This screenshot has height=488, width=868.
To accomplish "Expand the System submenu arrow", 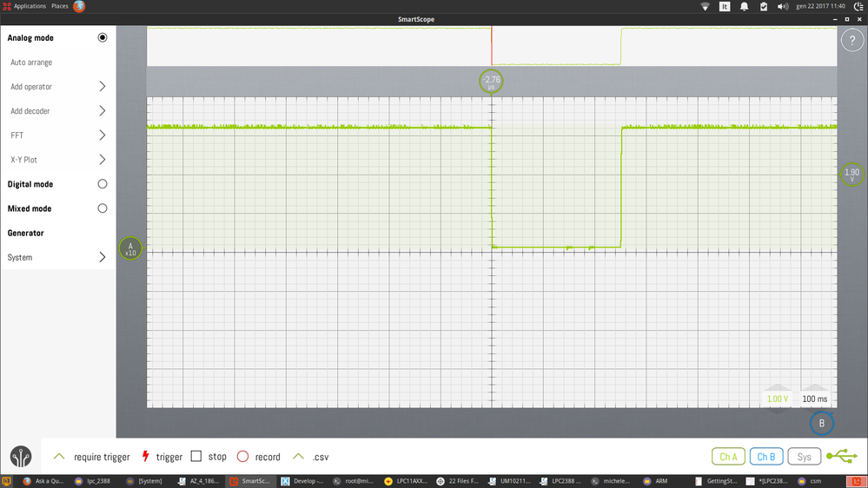I will coord(103,257).
